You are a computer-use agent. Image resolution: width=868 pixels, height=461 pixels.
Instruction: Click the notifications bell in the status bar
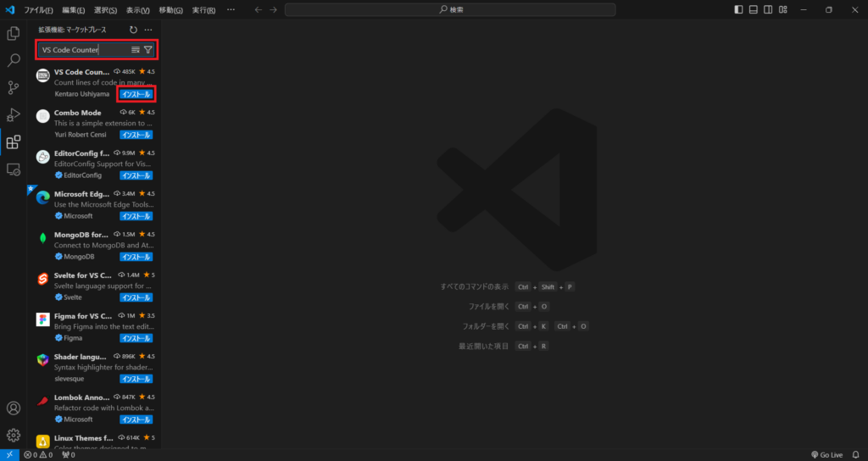[857, 455]
